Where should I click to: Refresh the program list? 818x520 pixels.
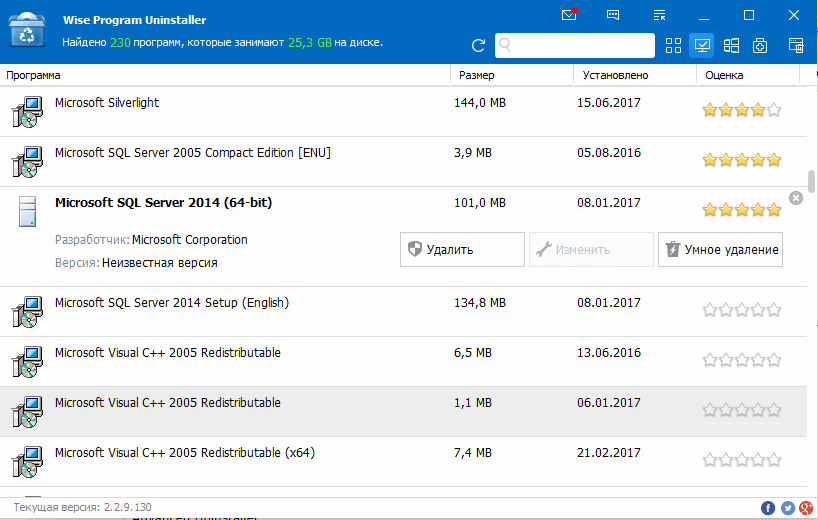(x=478, y=45)
